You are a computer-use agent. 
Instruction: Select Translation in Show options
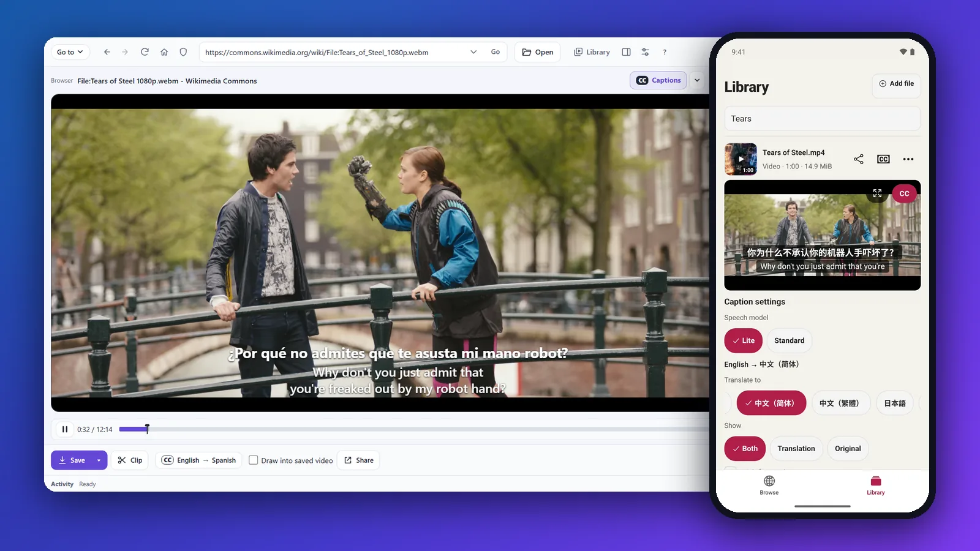796,449
